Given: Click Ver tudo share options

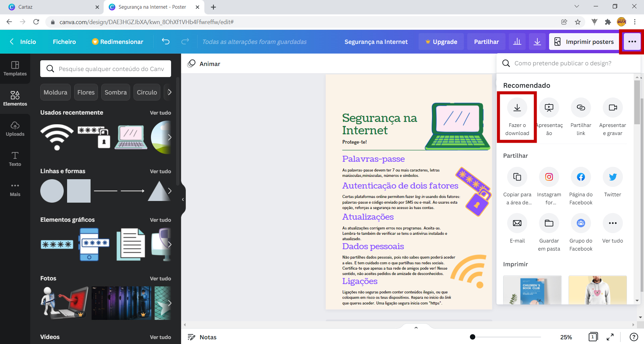Looking at the screenshot, I should point(612,223).
